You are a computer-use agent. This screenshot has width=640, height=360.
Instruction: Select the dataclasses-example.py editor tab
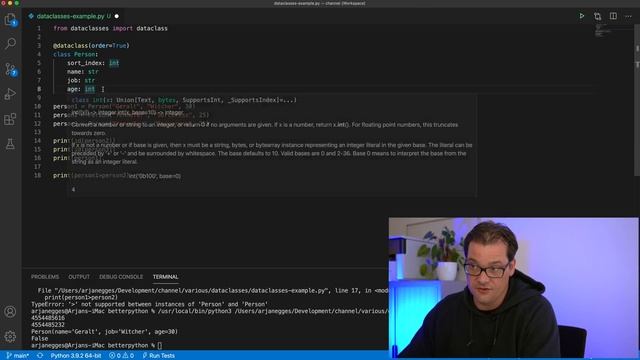coord(73,16)
